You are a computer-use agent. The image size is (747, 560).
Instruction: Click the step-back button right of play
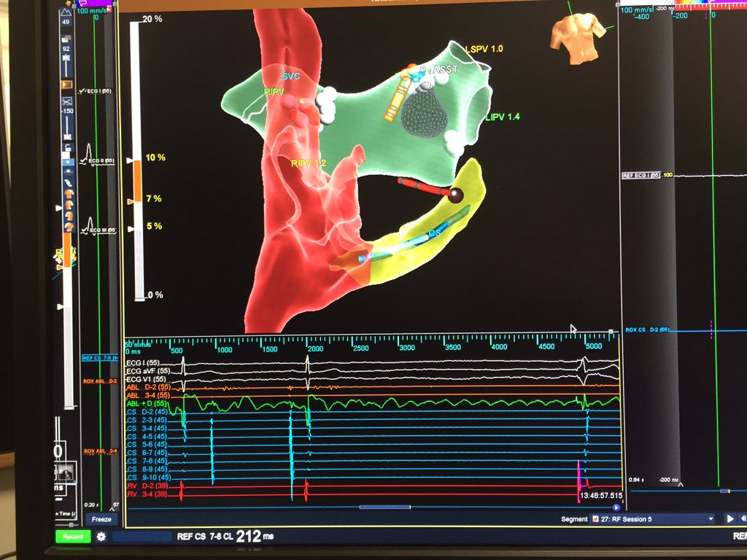pyautogui.click(x=743, y=519)
